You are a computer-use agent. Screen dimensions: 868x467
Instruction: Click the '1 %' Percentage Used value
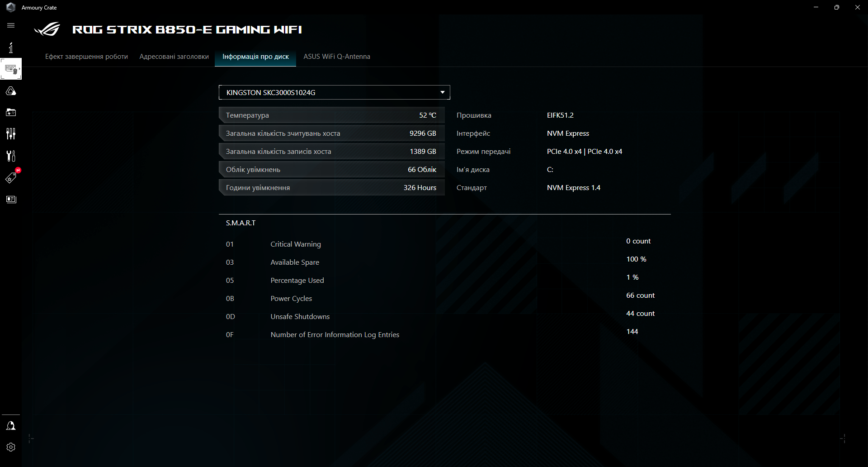(632, 277)
